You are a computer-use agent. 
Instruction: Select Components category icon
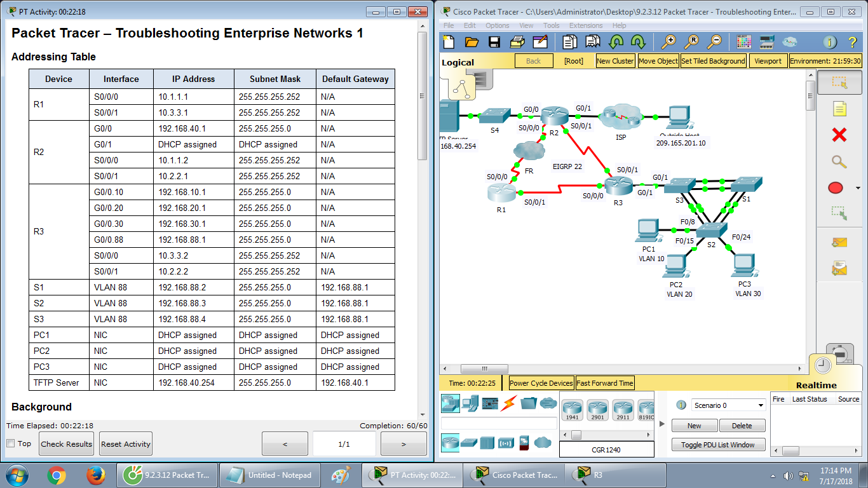pos(490,402)
